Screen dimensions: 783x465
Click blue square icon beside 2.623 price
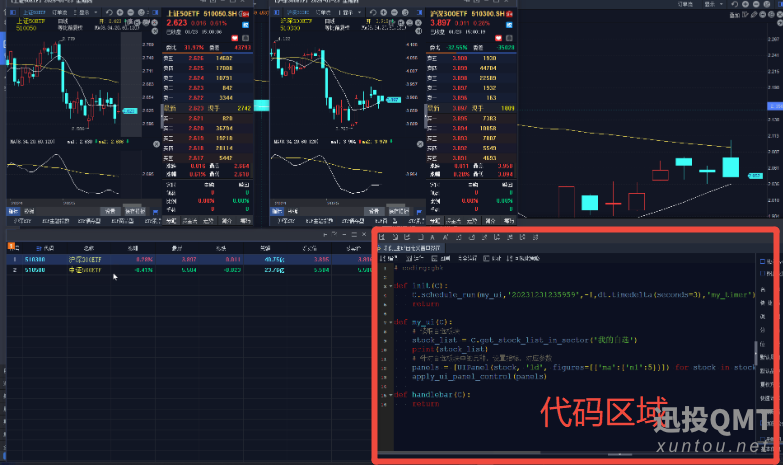coord(245,24)
